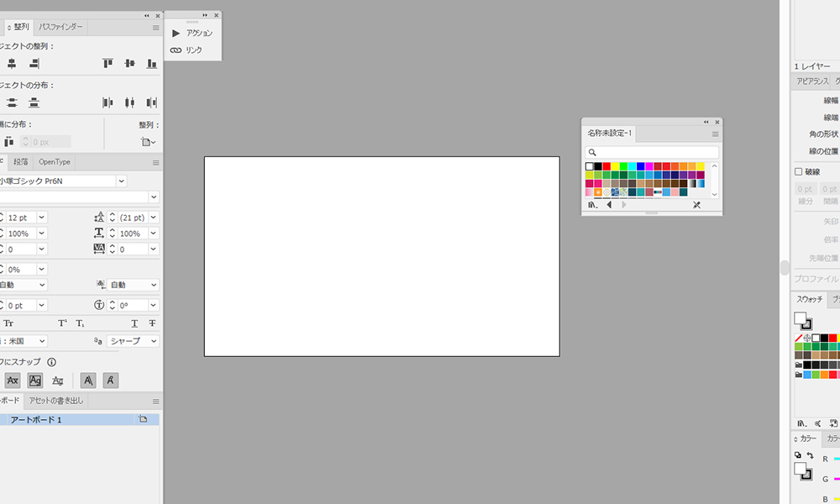This screenshot has height=504, width=840.
Task: Switch to the パスファインダー tab
Action: point(60,27)
